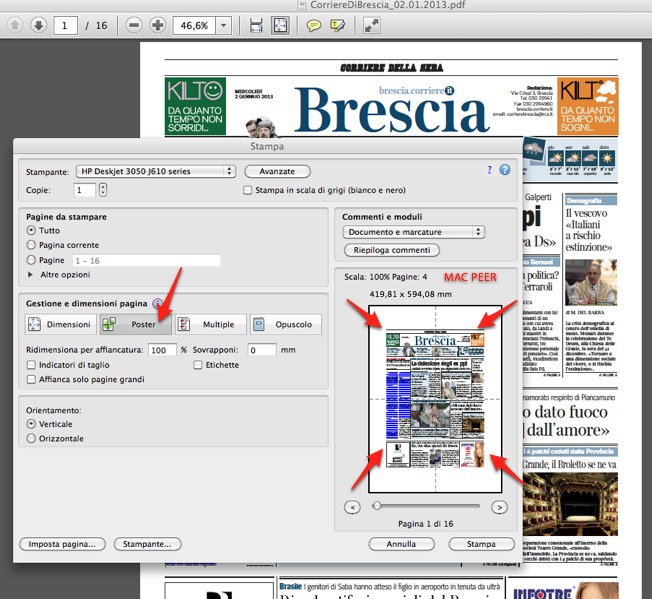Click 'Scala: 100% Pagine: 4' text

click(385, 277)
